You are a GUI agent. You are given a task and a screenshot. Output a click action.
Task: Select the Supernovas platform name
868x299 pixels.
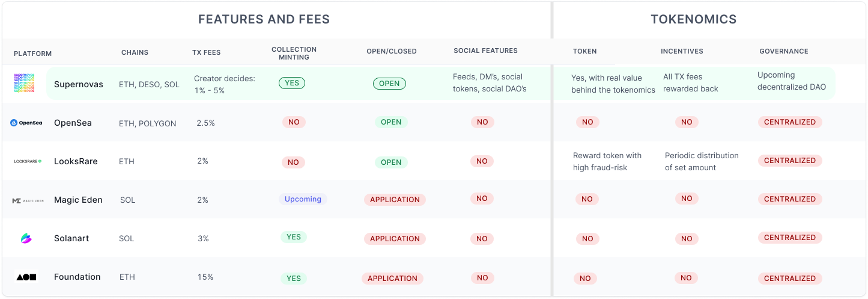point(79,84)
